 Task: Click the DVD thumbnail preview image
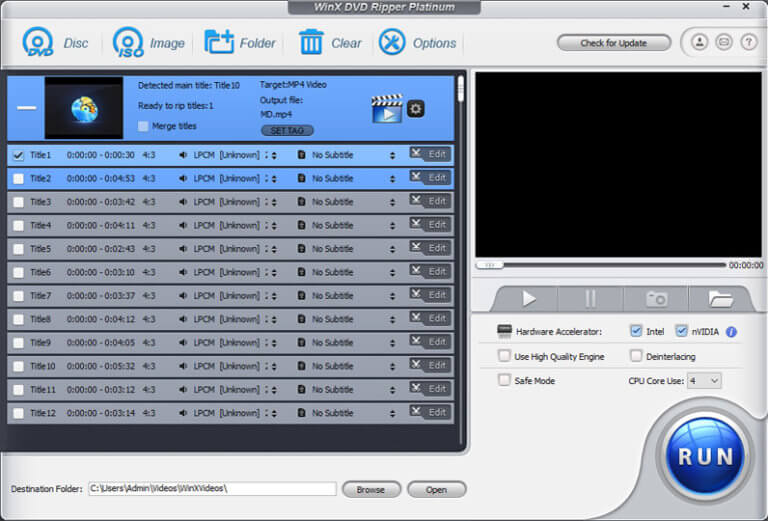coord(84,108)
